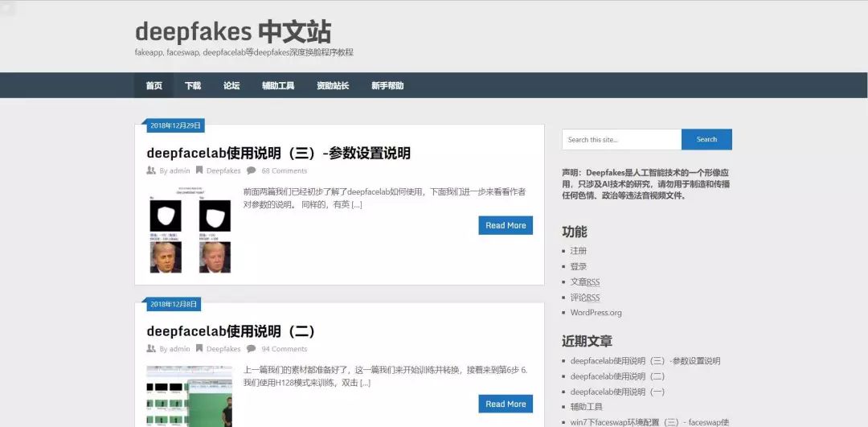
Task: Click the [...] excerpt ending after 有英
Action: [357, 205]
